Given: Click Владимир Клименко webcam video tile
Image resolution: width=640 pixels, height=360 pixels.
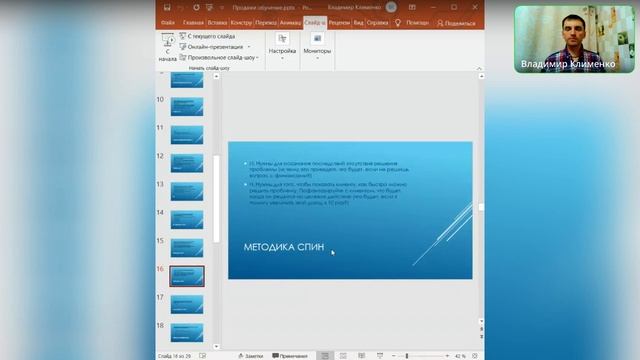Looking at the screenshot, I should (575, 39).
